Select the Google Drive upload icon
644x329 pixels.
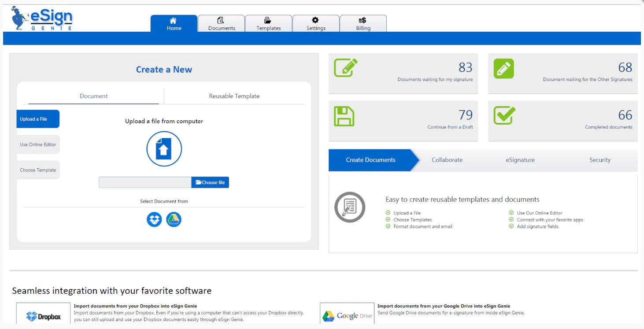tap(174, 219)
